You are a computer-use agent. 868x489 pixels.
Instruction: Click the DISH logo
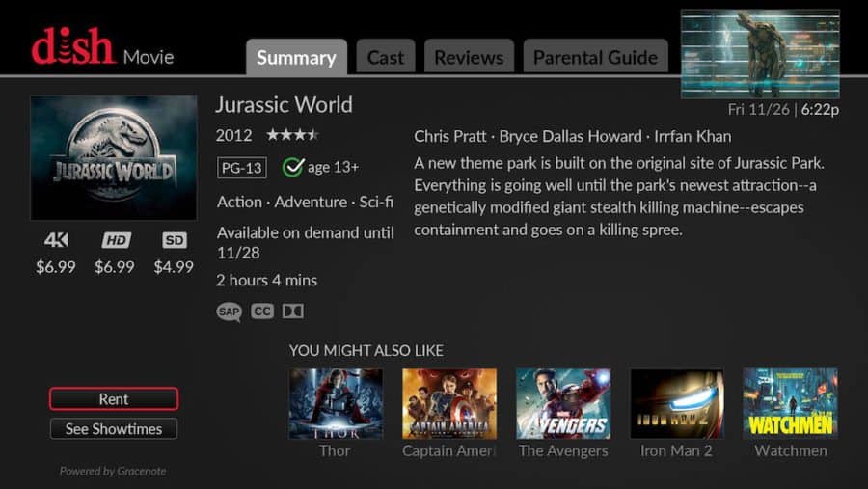72,46
